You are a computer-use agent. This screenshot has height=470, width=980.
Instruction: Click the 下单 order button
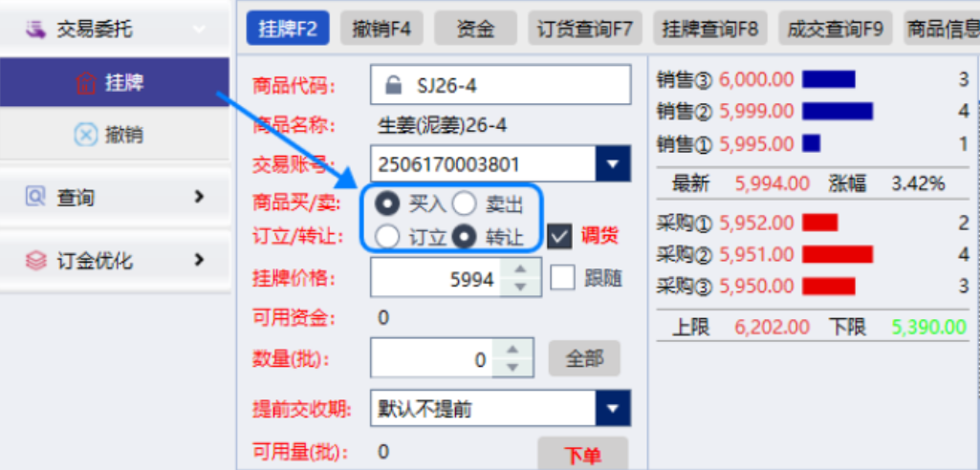[582, 455]
